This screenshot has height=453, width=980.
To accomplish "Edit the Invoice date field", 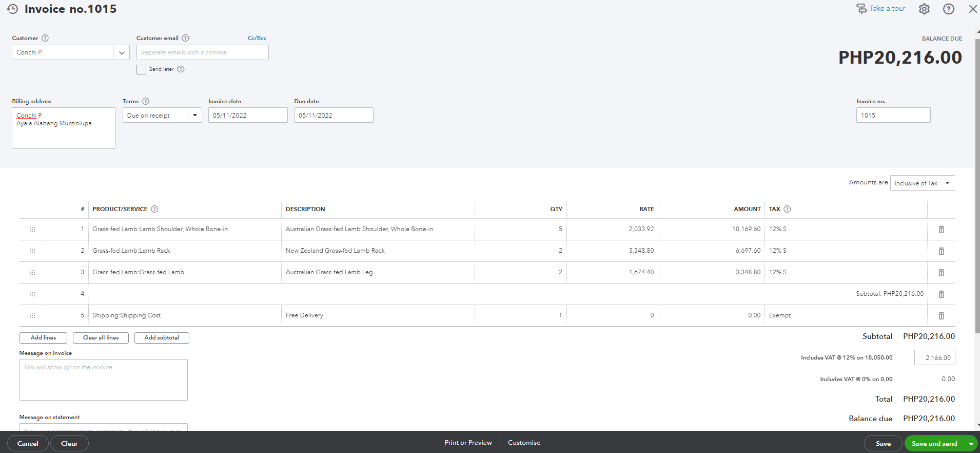I will pos(248,115).
